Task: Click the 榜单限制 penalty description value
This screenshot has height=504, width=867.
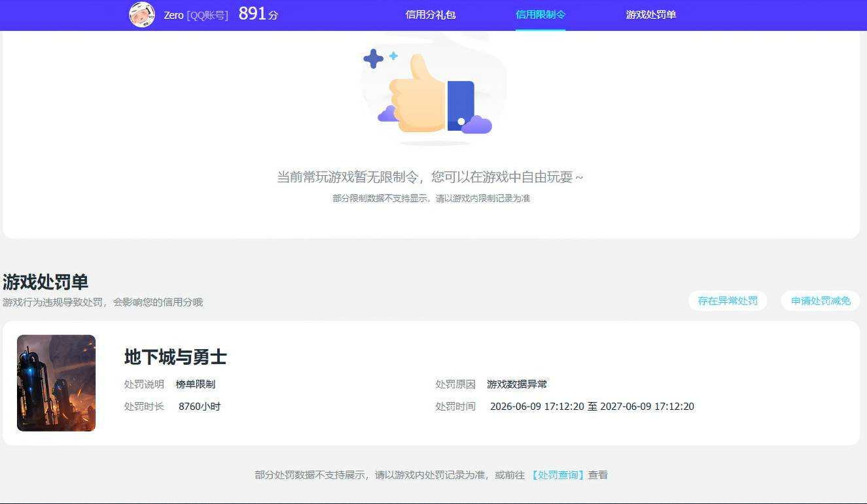Action: [195, 384]
